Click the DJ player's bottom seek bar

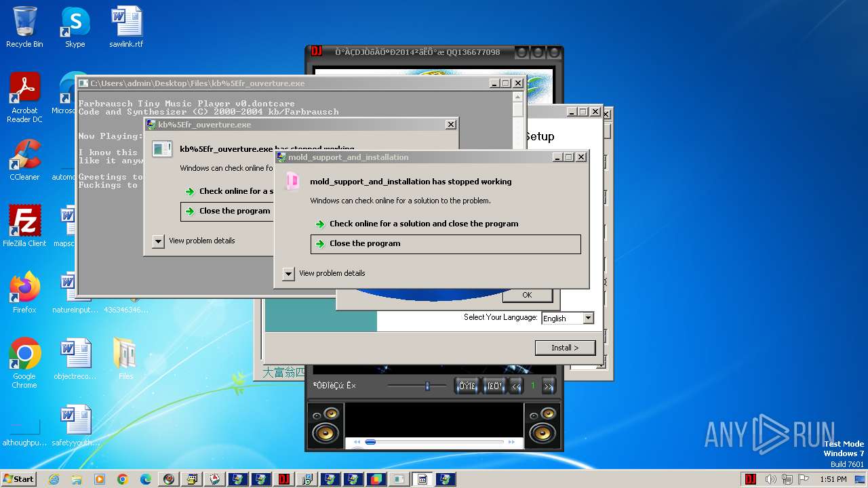(434, 442)
